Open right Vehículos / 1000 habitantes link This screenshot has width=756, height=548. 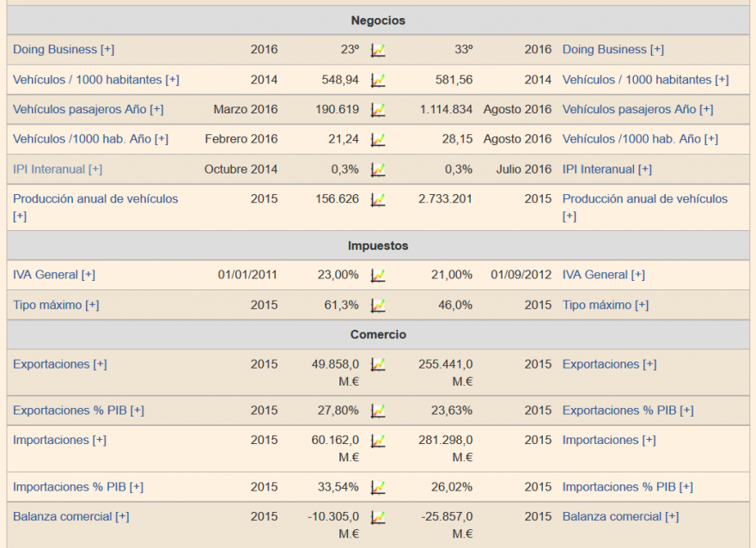pyautogui.click(x=645, y=80)
